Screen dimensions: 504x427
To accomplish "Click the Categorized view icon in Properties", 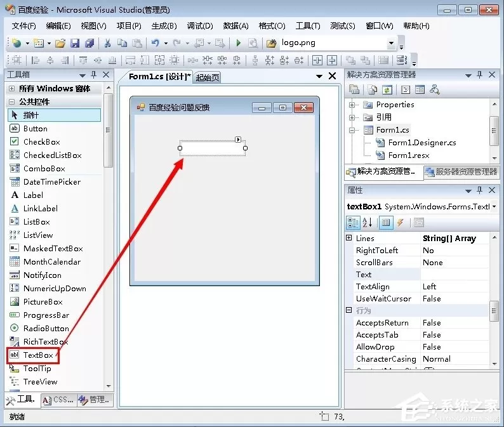I will tap(353, 222).
